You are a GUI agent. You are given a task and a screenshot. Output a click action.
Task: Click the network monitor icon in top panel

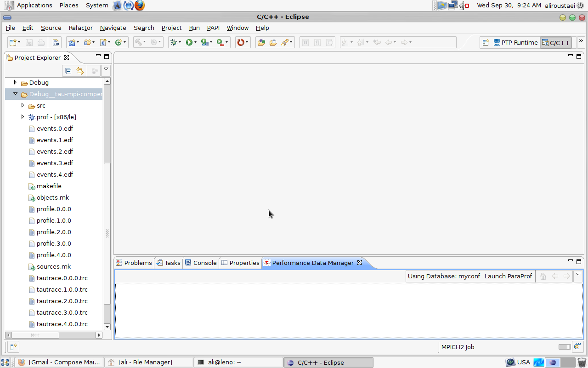point(452,6)
